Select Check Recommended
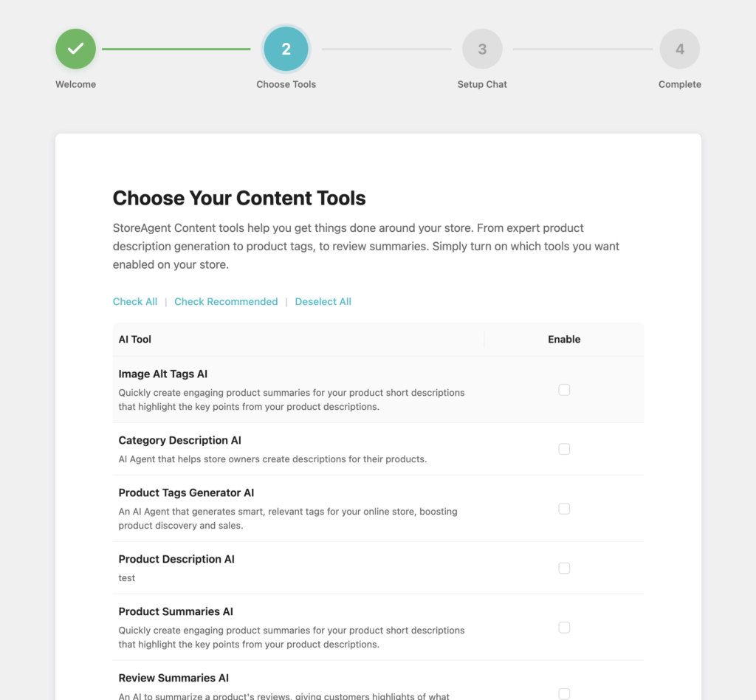Screen dimensions: 756x700 tap(226, 301)
